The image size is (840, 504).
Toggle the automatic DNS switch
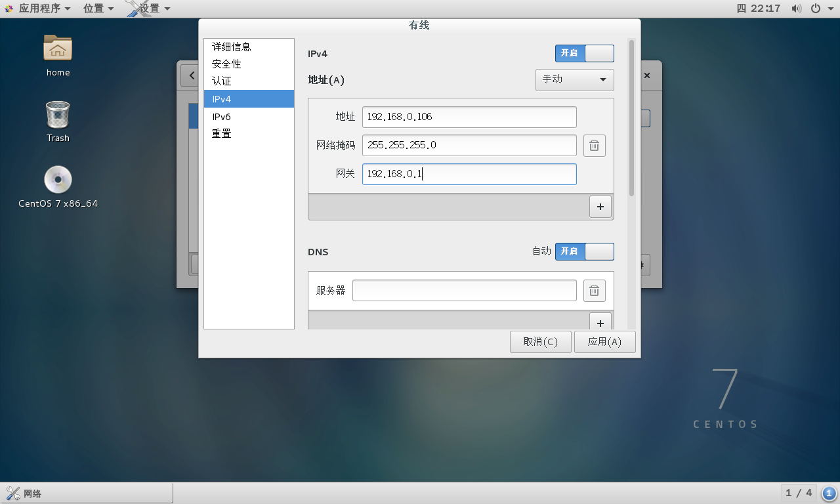(584, 251)
